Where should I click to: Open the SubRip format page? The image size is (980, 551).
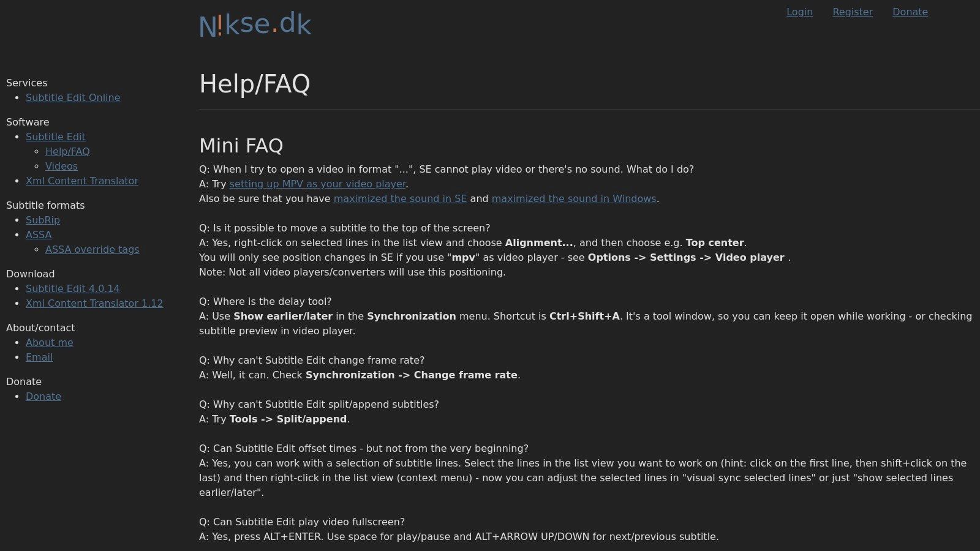tap(42, 220)
